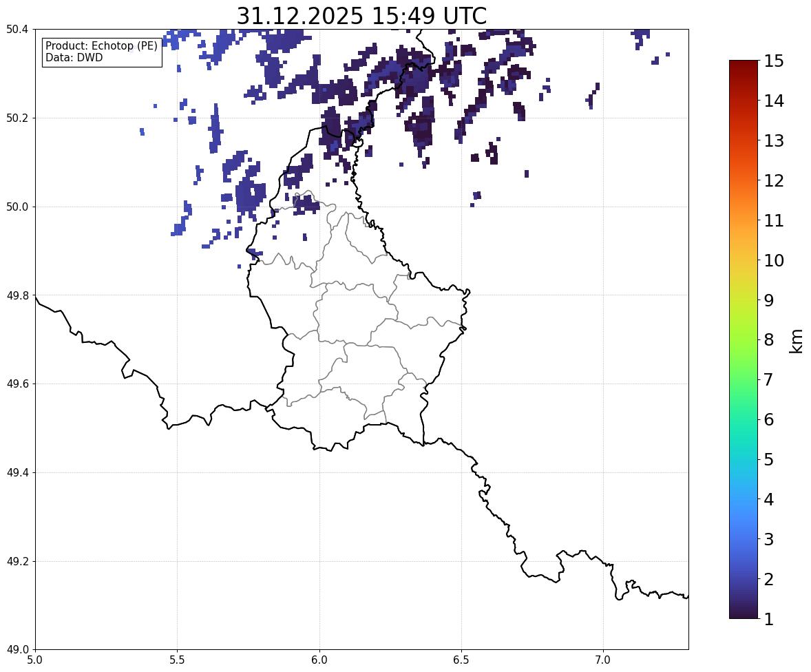The width and height of the screenshot is (811, 672).
Task: Click the colorbar tick label 8
Action: click(x=769, y=340)
